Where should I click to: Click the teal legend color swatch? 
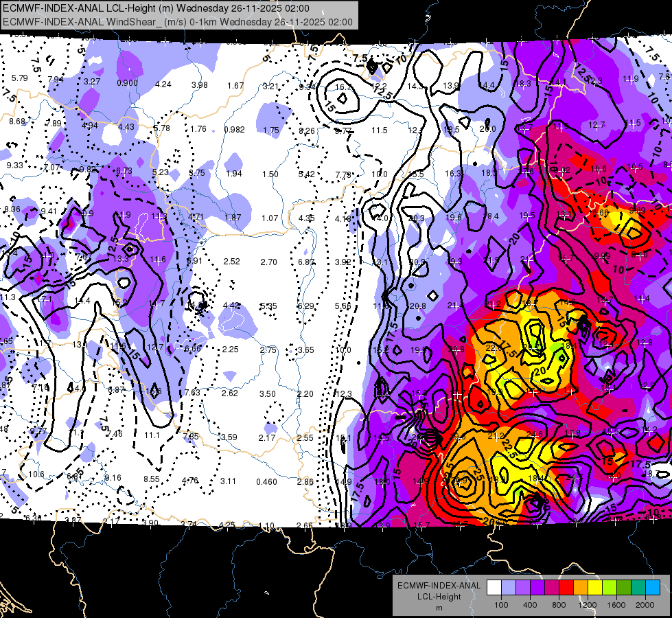[x=638, y=588]
